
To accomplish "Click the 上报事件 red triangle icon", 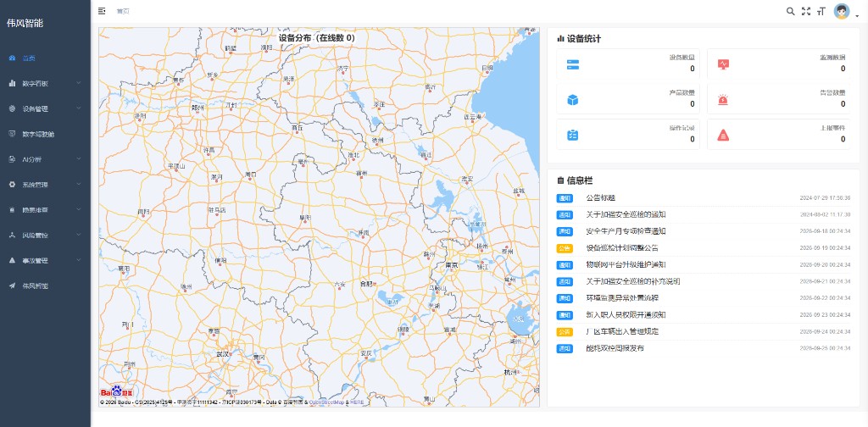I will click(x=723, y=135).
